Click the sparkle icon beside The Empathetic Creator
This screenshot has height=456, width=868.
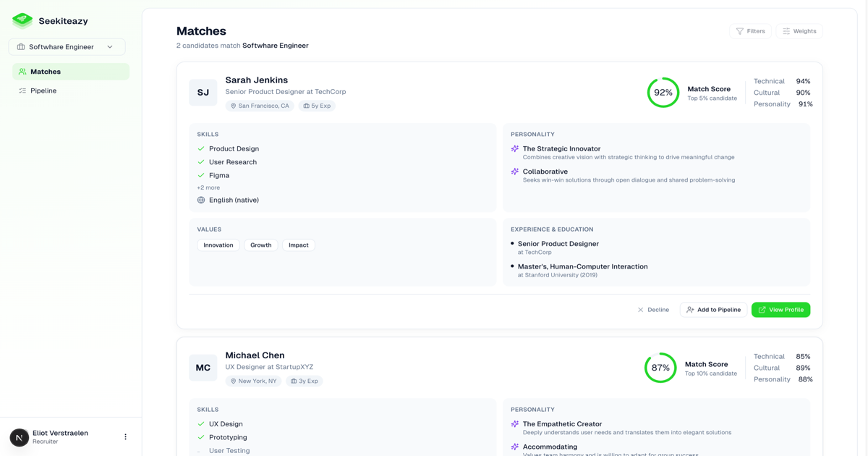(x=515, y=424)
